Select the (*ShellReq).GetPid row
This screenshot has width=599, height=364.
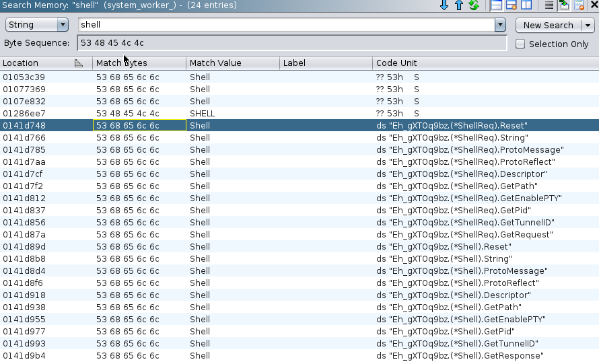click(x=299, y=211)
